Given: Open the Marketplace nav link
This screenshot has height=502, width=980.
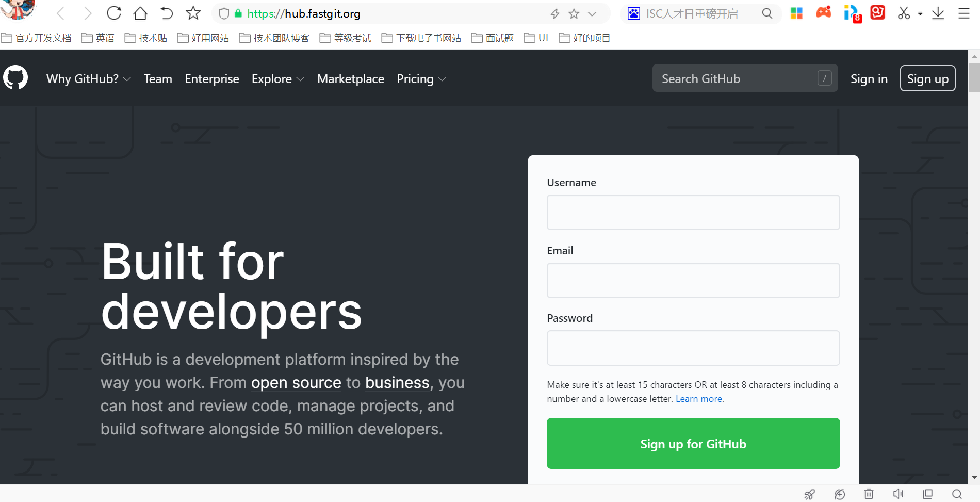Looking at the screenshot, I should 351,79.
